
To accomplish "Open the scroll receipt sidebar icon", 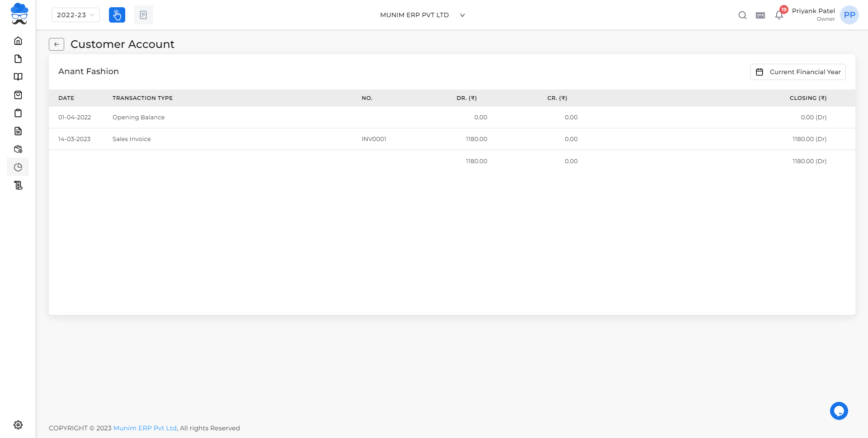I will click(18, 185).
